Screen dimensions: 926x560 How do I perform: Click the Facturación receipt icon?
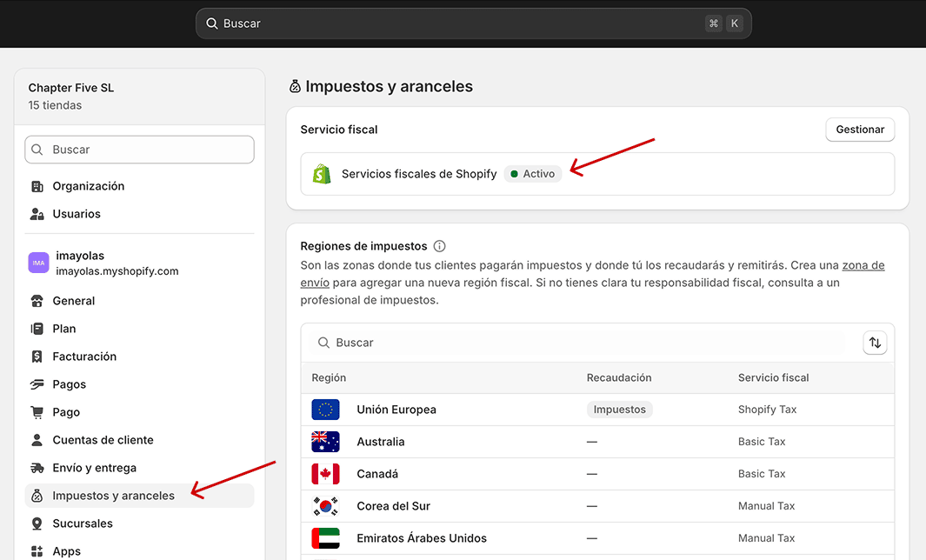click(37, 357)
